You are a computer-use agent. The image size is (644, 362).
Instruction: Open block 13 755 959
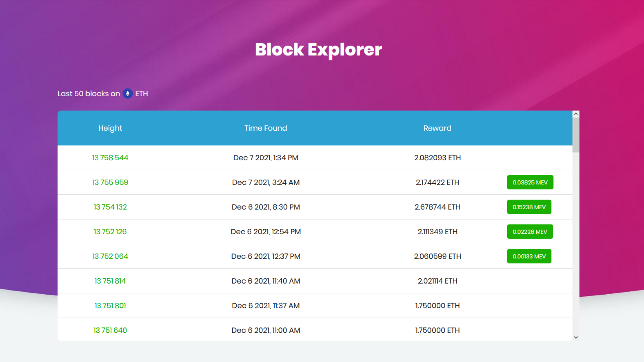tap(110, 182)
